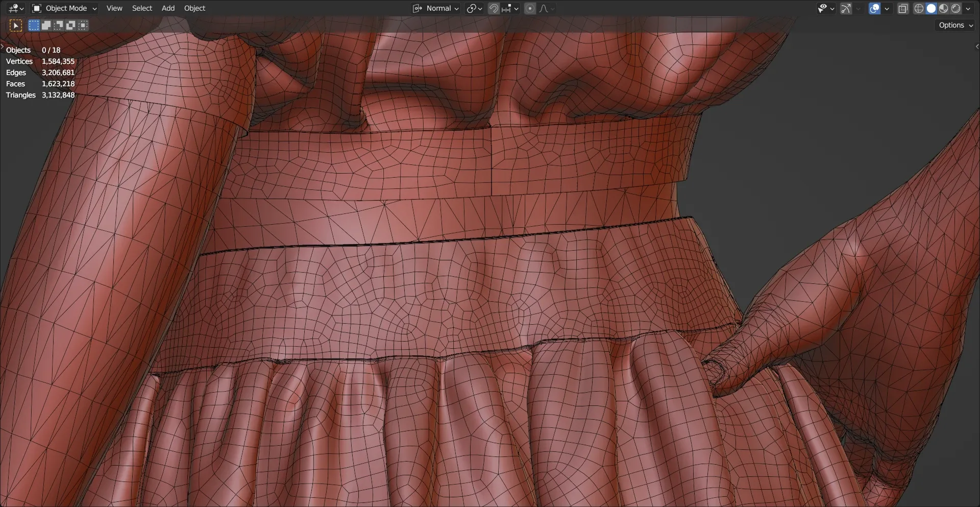
Task: Open the snapping settings dropdown
Action: tap(510, 8)
